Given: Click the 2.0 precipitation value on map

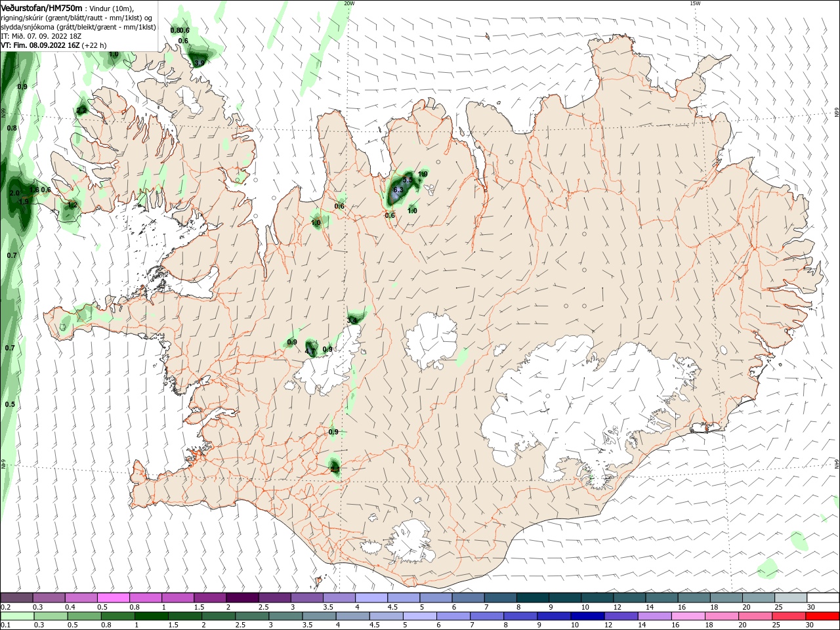Looking at the screenshot, I should pos(14,193).
